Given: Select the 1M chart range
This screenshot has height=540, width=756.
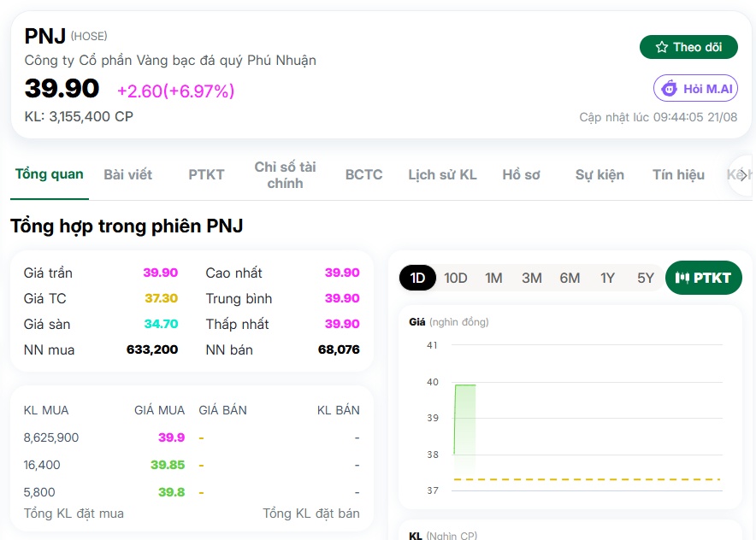Looking at the screenshot, I should point(493,278).
